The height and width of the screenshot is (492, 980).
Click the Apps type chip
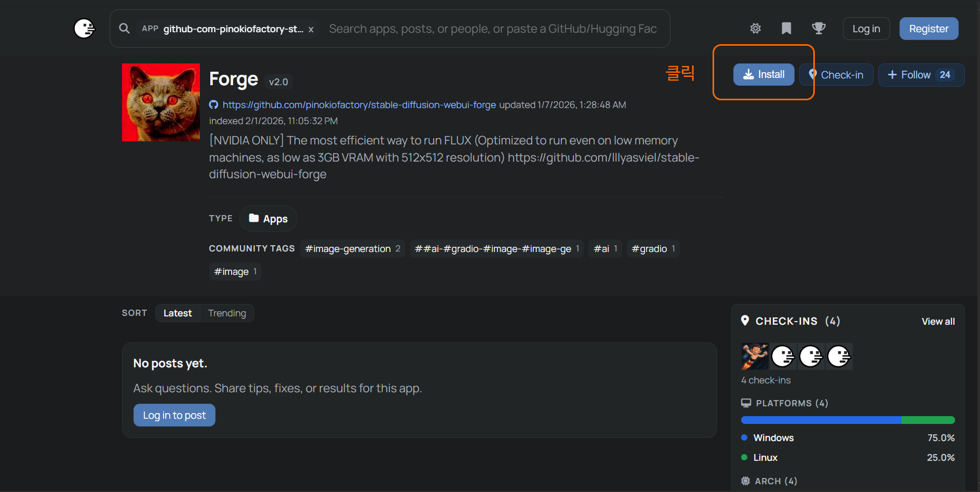tap(268, 219)
